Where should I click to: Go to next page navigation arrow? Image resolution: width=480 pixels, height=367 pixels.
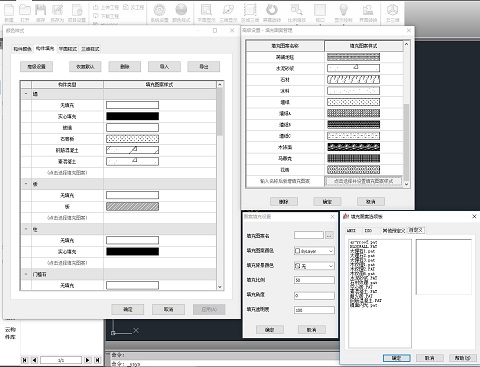coord(87,360)
